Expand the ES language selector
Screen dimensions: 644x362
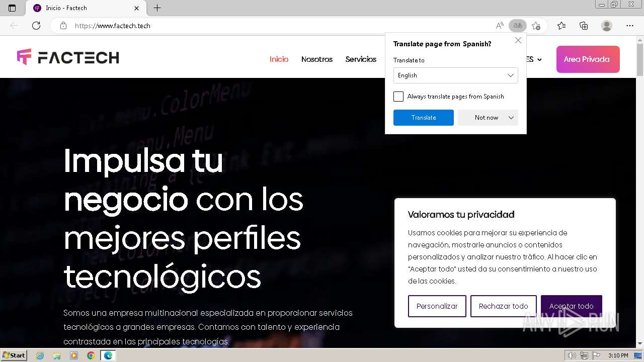pyautogui.click(x=534, y=59)
